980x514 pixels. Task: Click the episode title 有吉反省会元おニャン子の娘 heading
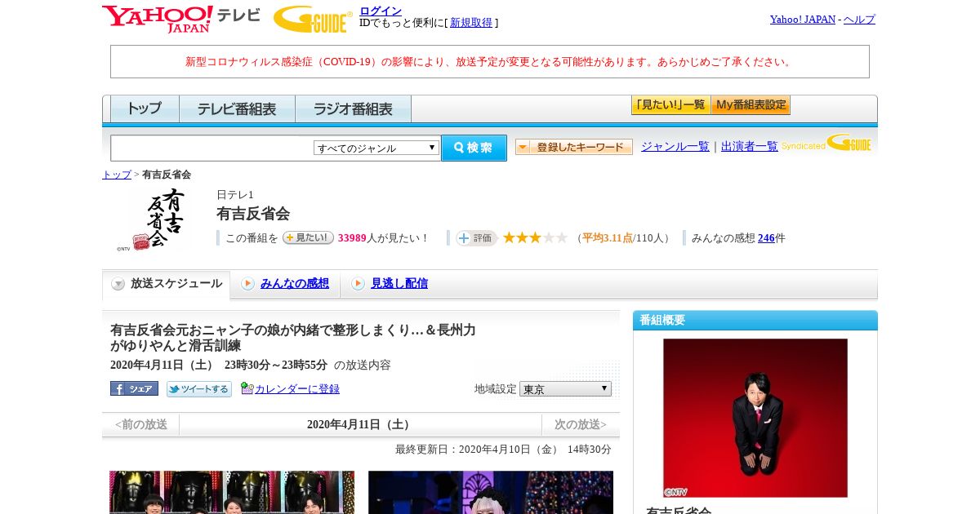(293, 338)
